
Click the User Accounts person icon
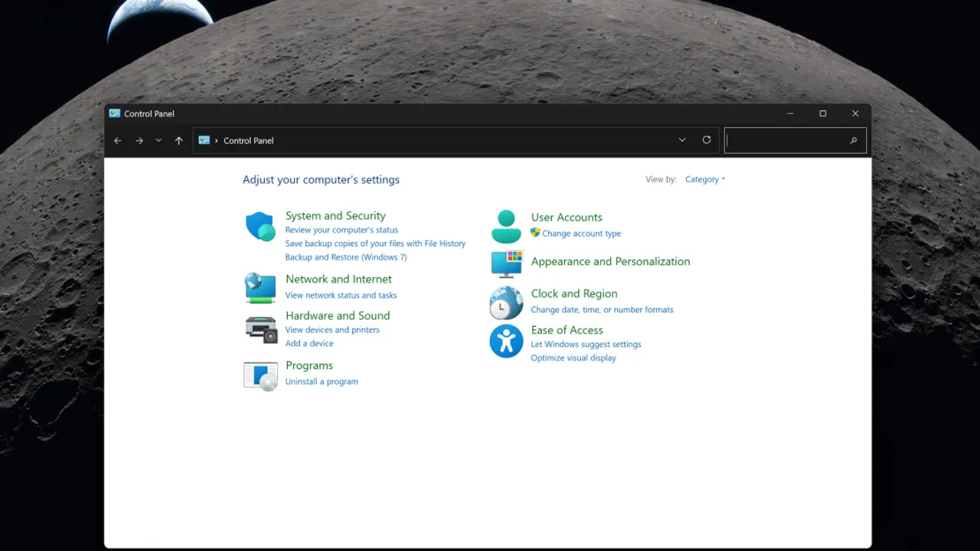point(506,227)
